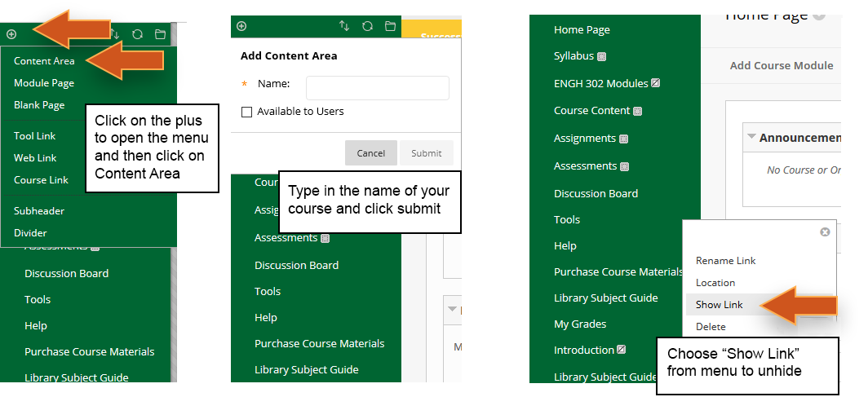The height and width of the screenshot is (419, 868).
Task: Open Help in the right screenshot
Action: coord(565,245)
